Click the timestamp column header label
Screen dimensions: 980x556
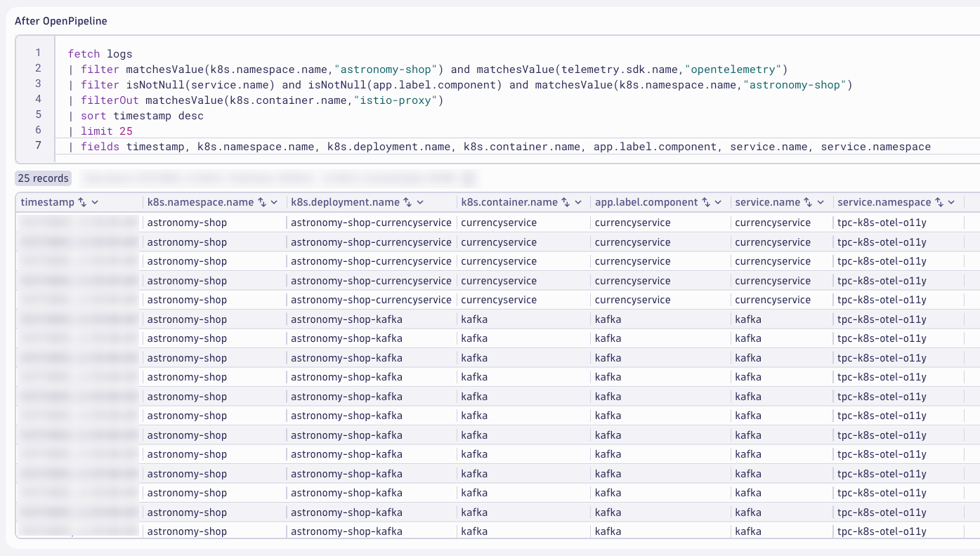pos(48,202)
